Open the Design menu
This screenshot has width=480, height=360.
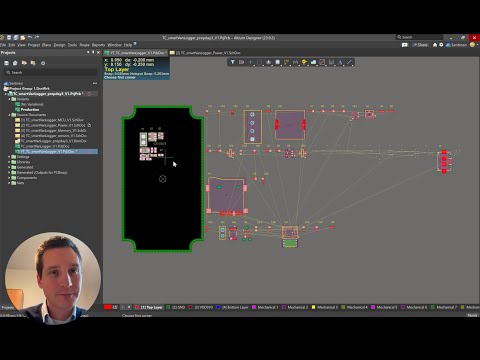59,45
